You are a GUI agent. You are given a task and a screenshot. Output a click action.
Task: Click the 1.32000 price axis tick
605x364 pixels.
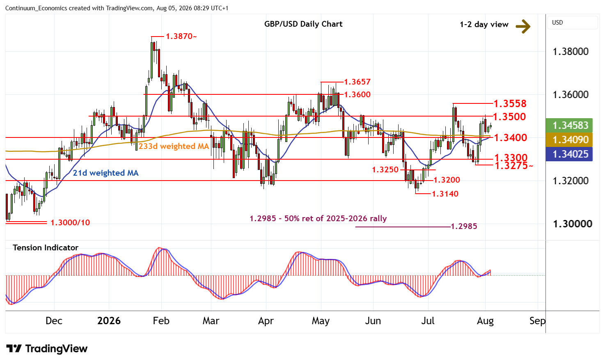point(571,181)
